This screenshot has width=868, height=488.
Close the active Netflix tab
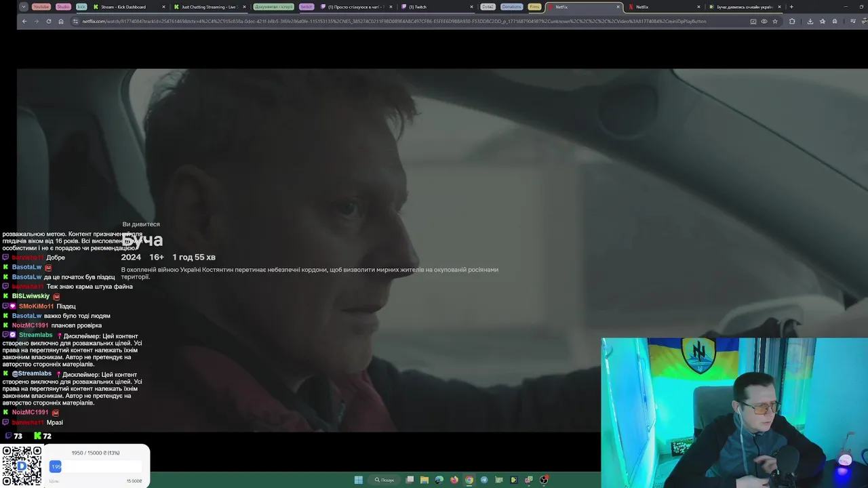(618, 7)
